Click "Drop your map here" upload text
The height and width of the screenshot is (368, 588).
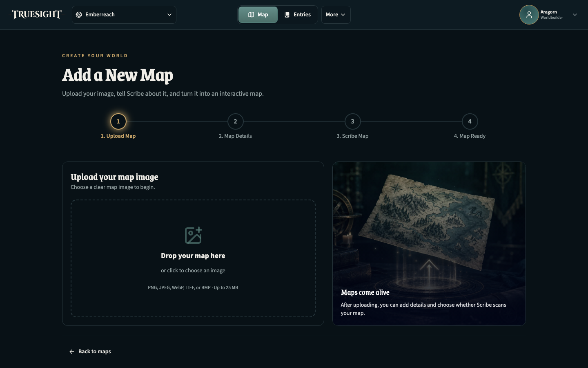click(193, 256)
